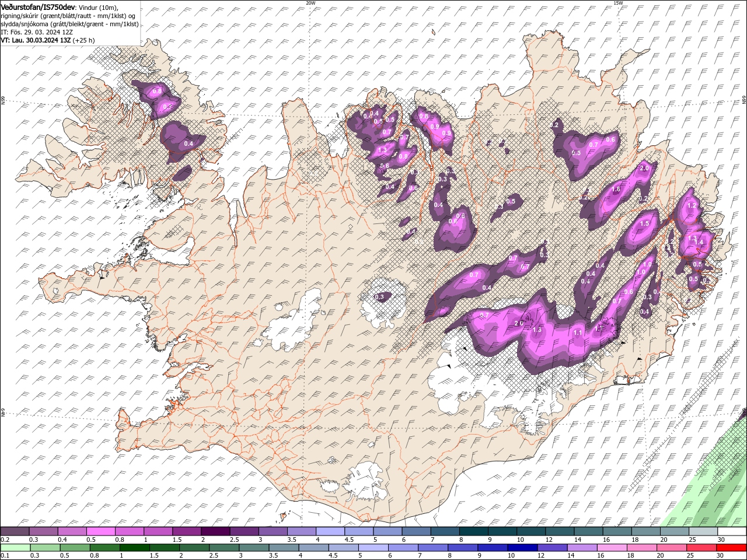747x560 pixels.
Task: Select the bright pink 0.5 swatch in the upper legend
Action: point(100,531)
